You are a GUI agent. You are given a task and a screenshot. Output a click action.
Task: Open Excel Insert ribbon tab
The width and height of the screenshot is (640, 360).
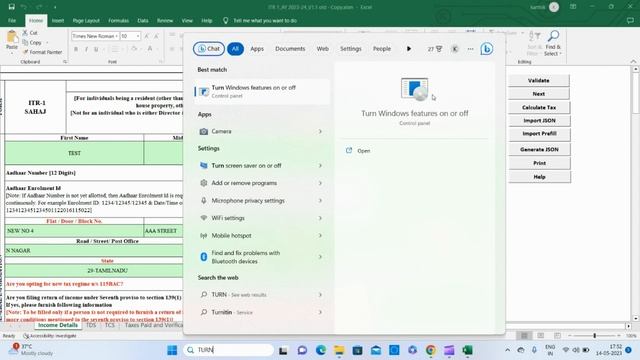(x=58, y=20)
